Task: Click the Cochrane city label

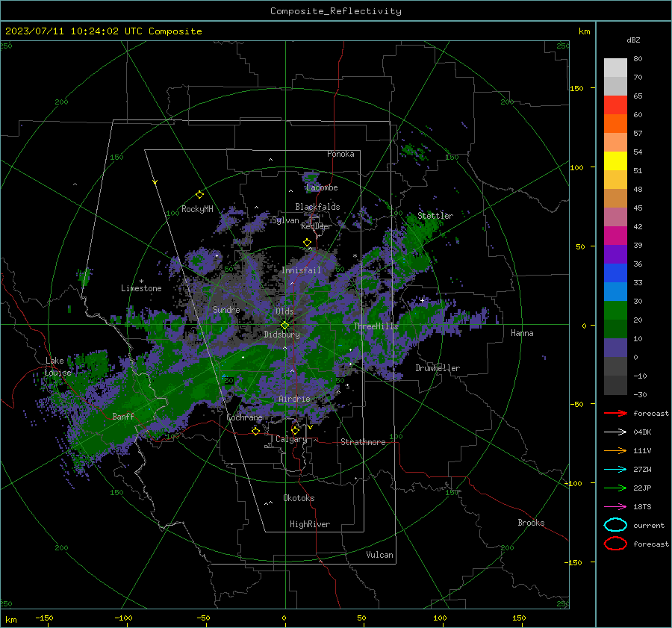Action: [244, 417]
